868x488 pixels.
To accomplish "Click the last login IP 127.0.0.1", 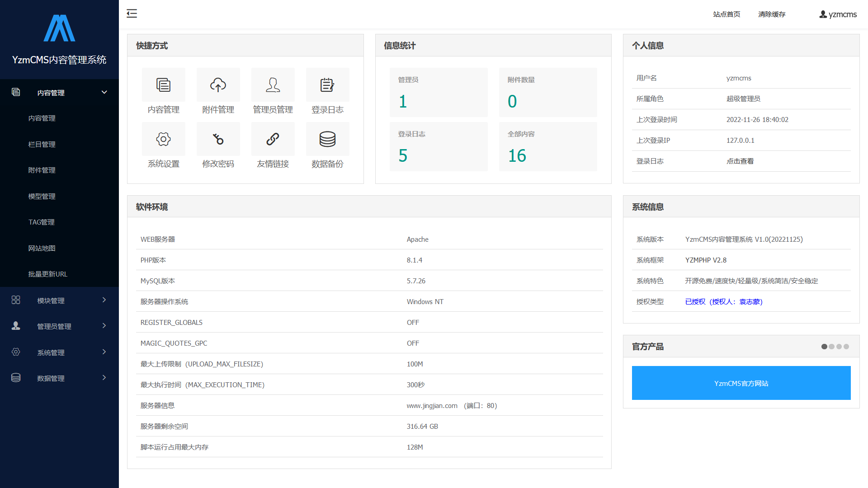I will point(740,141).
